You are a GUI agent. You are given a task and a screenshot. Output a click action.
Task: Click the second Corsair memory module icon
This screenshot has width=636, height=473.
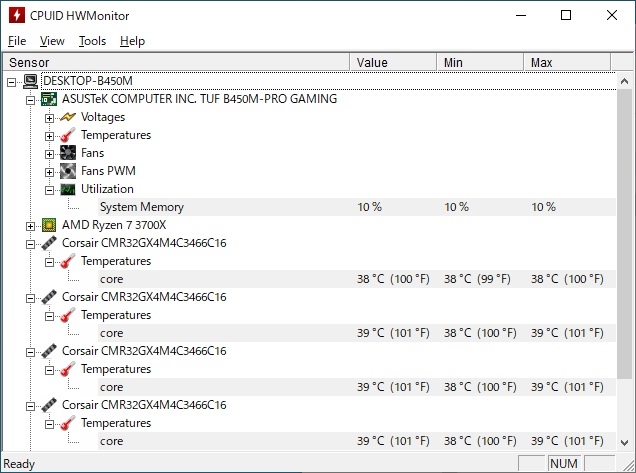coord(49,297)
